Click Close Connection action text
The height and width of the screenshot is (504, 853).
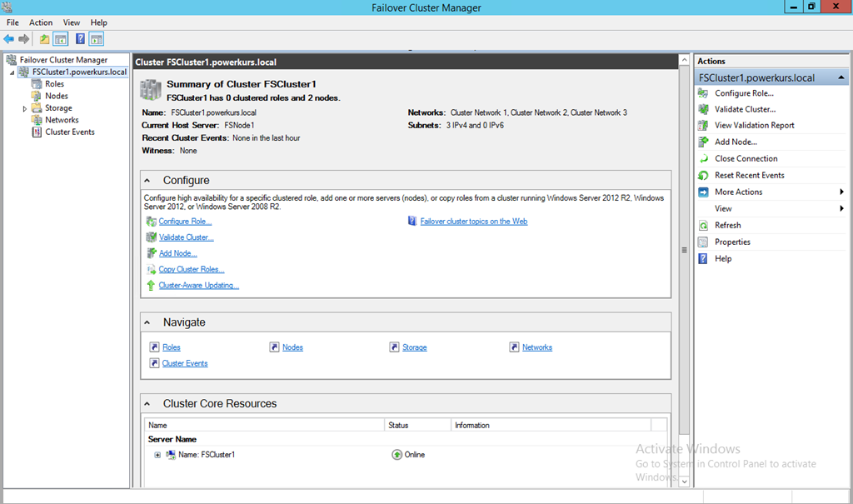746,158
